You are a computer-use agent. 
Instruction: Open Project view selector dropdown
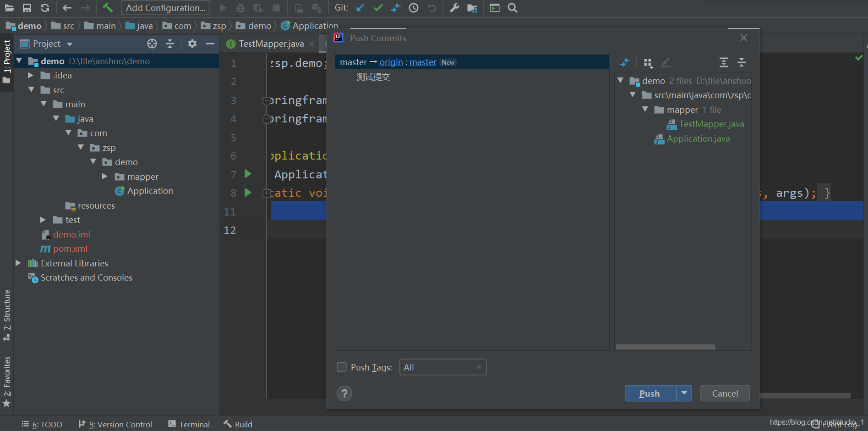click(x=52, y=44)
